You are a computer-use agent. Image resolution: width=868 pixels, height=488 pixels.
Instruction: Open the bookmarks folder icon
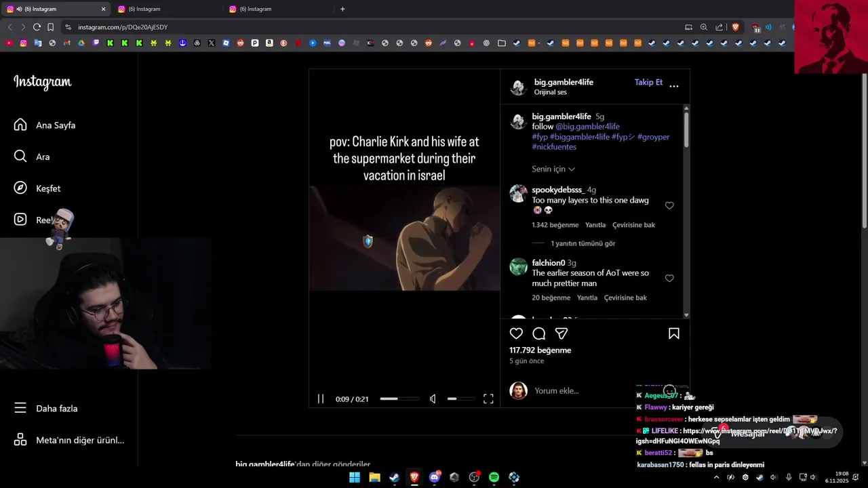(x=501, y=43)
